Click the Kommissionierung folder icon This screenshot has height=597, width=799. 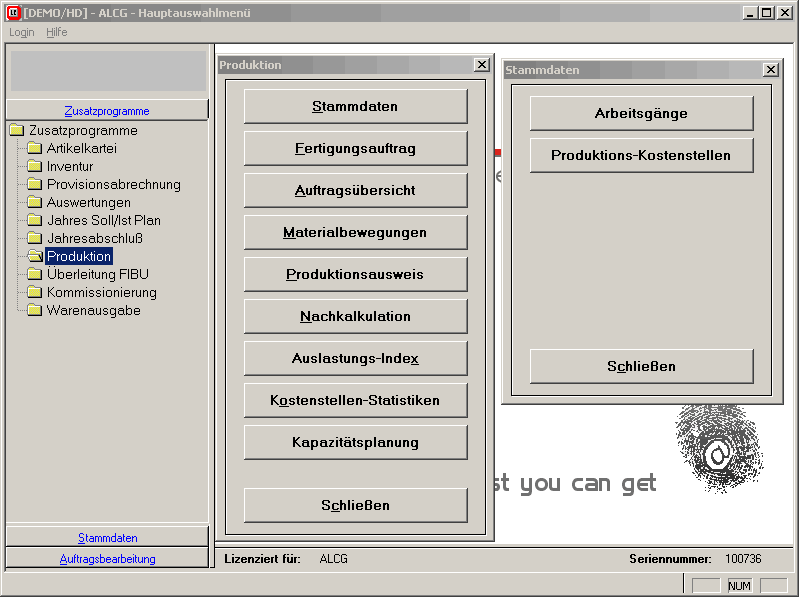[35, 293]
